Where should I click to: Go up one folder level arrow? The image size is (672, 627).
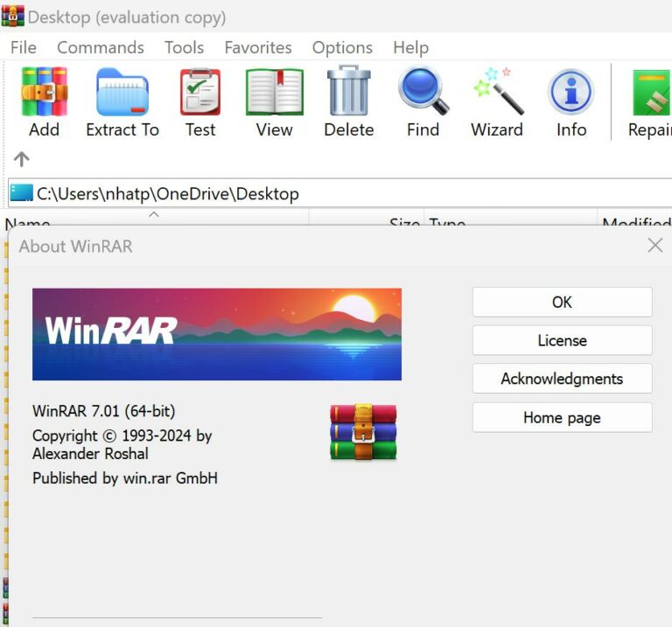coord(22,159)
